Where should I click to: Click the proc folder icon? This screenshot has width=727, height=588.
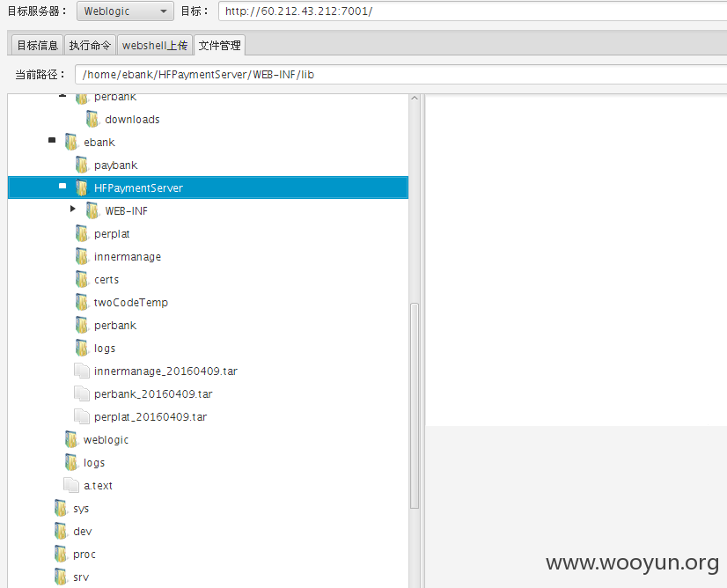[60, 554]
